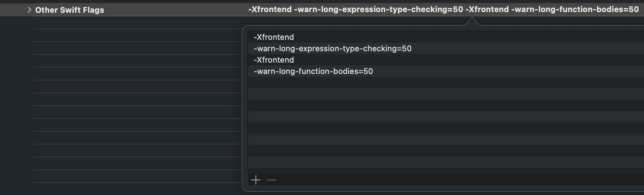Select the first -Xfrontend list entry
Screen dimensions: 644x195
pyautogui.click(x=274, y=37)
